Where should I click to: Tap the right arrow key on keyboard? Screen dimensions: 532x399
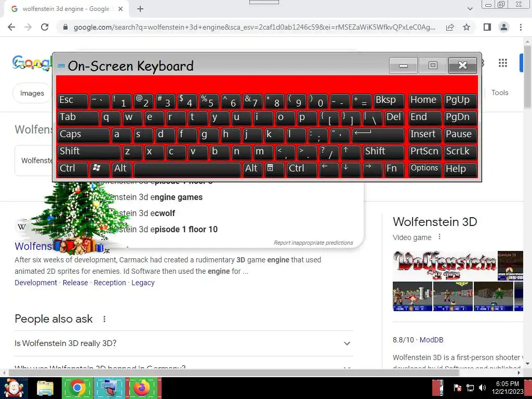(372, 170)
